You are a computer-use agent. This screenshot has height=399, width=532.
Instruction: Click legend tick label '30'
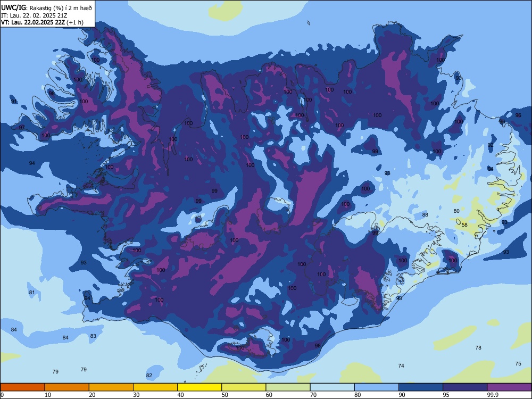136,395
